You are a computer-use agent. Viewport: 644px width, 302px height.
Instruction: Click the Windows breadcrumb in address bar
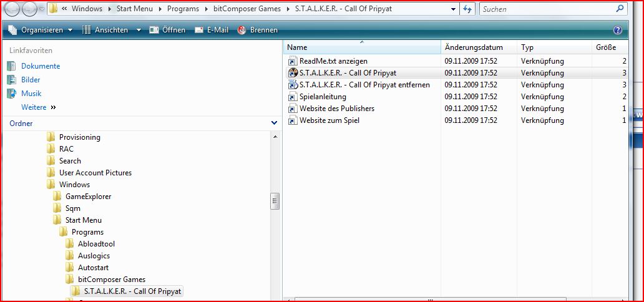point(87,9)
